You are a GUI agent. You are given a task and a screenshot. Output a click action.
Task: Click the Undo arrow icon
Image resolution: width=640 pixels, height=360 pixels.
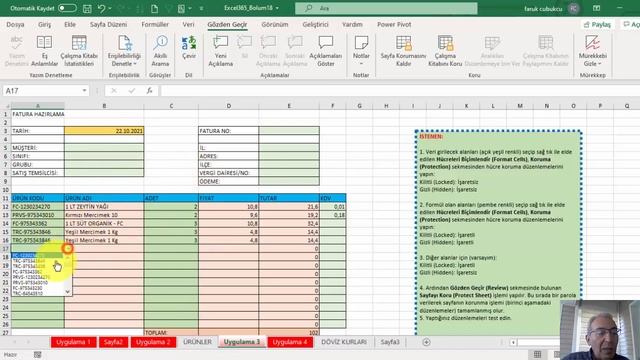coord(102,8)
